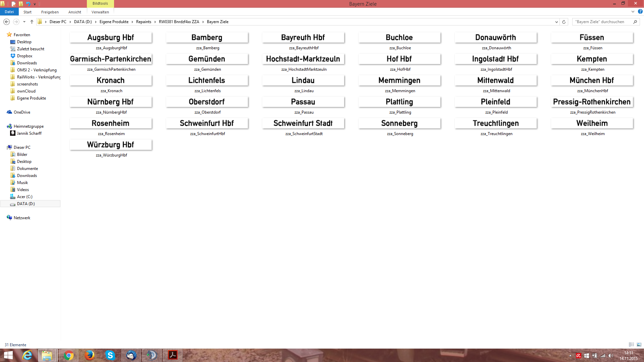The height and width of the screenshot is (362, 644).
Task: Launch Firefox from the taskbar
Action: click(x=89, y=355)
